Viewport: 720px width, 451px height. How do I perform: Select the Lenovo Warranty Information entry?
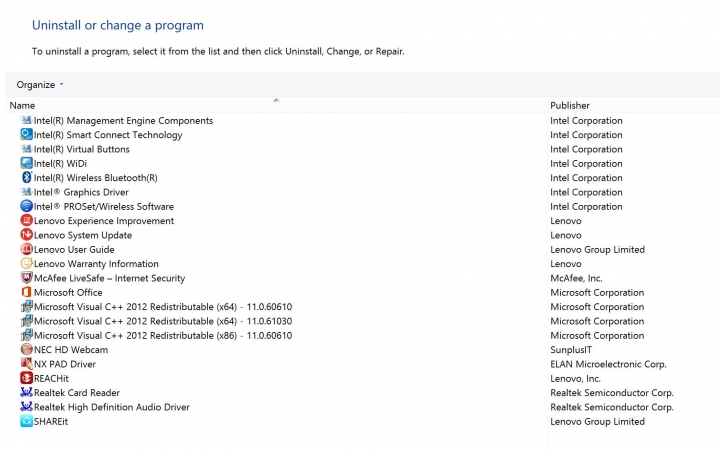(x=96, y=263)
